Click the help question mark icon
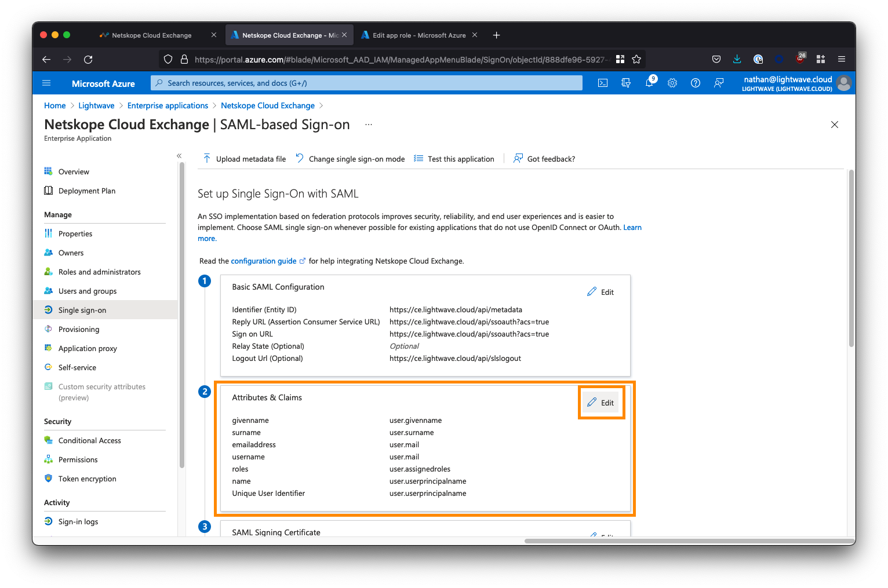Viewport: 888px width, 588px height. coord(696,83)
